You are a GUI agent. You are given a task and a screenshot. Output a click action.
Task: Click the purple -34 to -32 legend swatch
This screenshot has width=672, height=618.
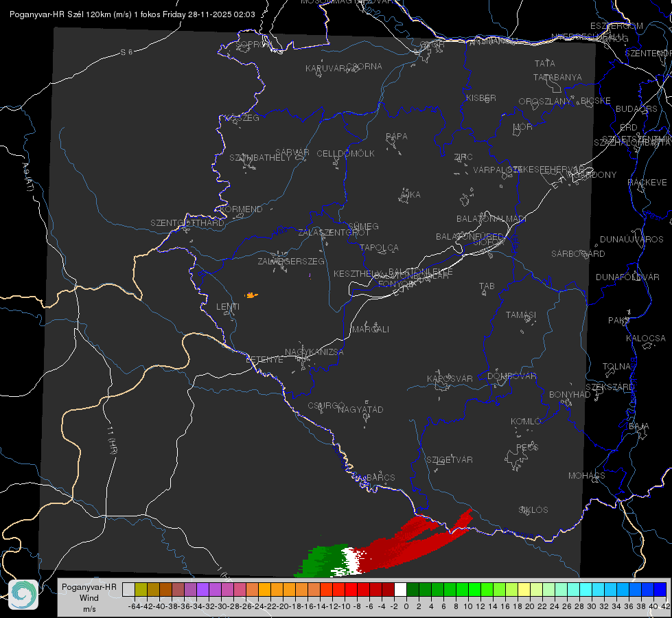[202, 589]
